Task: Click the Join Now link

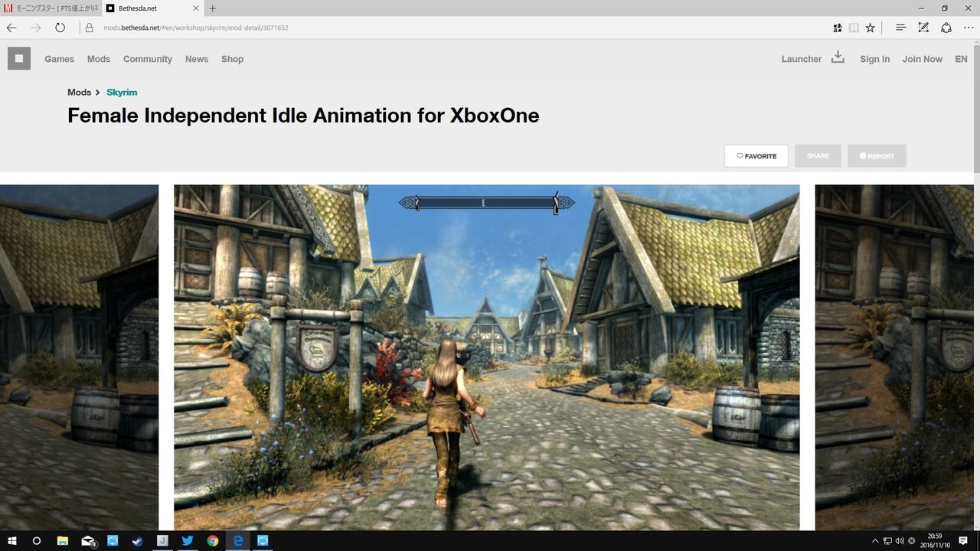Action: tap(922, 59)
